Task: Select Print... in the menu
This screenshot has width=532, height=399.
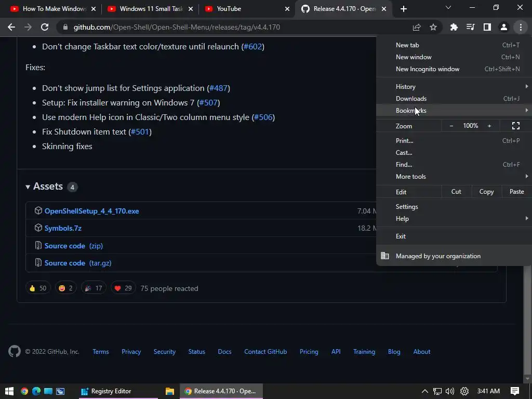Action: point(454,140)
